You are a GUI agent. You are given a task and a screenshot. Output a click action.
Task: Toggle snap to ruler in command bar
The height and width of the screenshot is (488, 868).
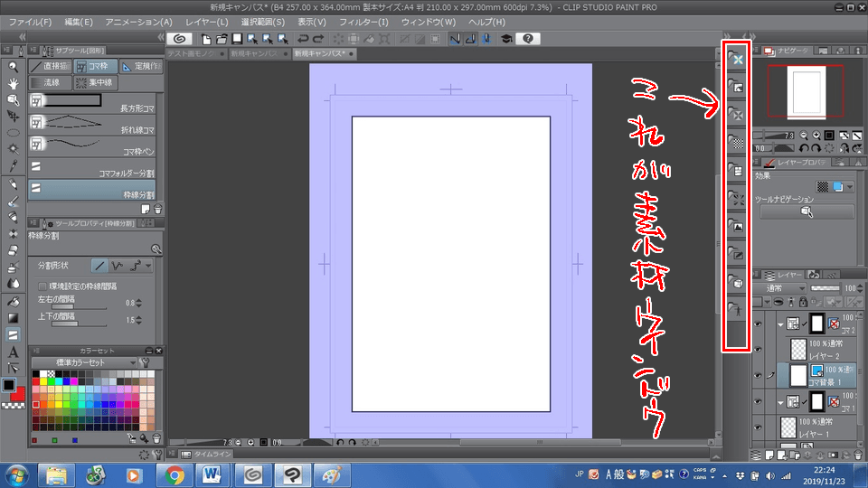[x=455, y=39]
